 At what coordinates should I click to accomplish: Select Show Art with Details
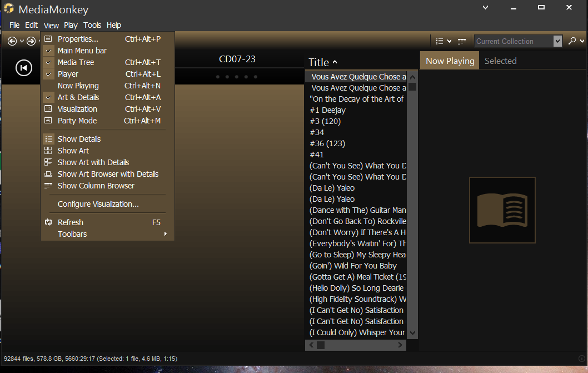coord(93,162)
